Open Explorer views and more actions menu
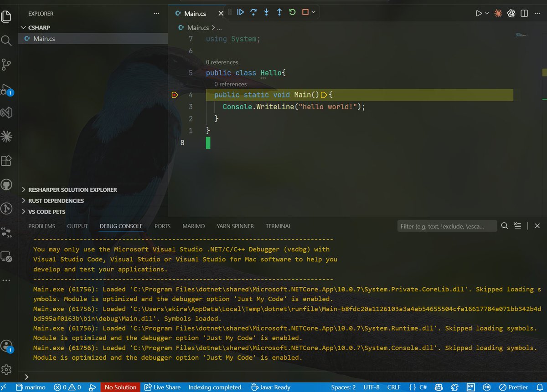 (156, 14)
